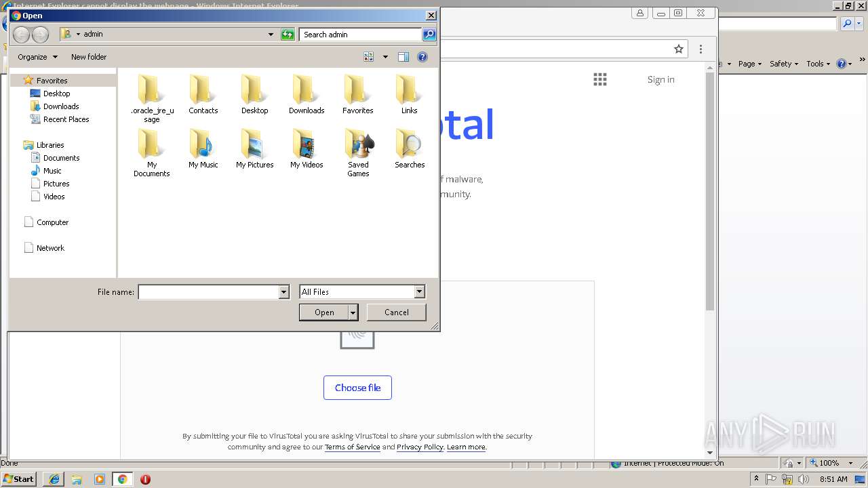Select Music library in sidebar
This screenshot has height=488, width=868.
pyautogui.click(x=52, y=171)
